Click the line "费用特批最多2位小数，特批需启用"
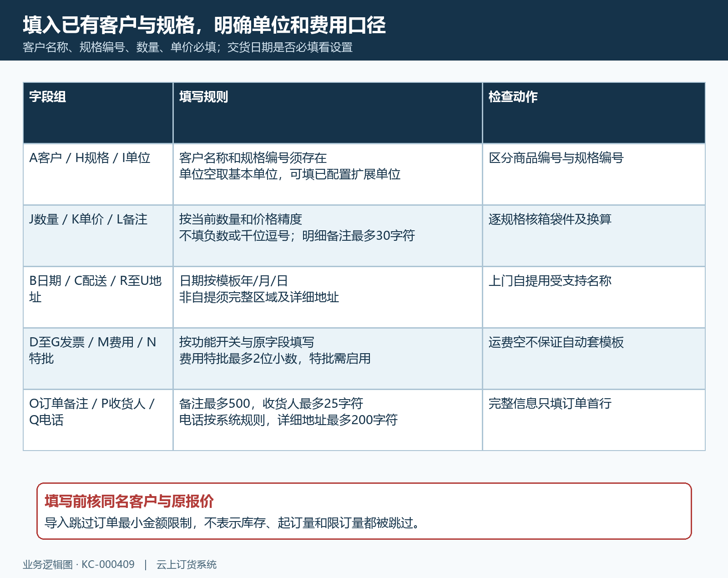 pos(275,359)
